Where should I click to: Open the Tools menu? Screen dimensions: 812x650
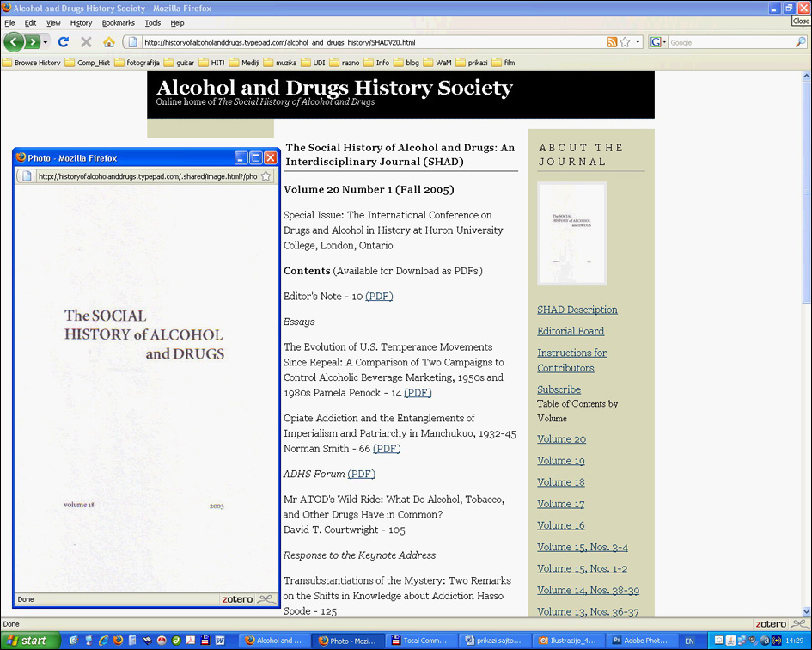[153, 23]
